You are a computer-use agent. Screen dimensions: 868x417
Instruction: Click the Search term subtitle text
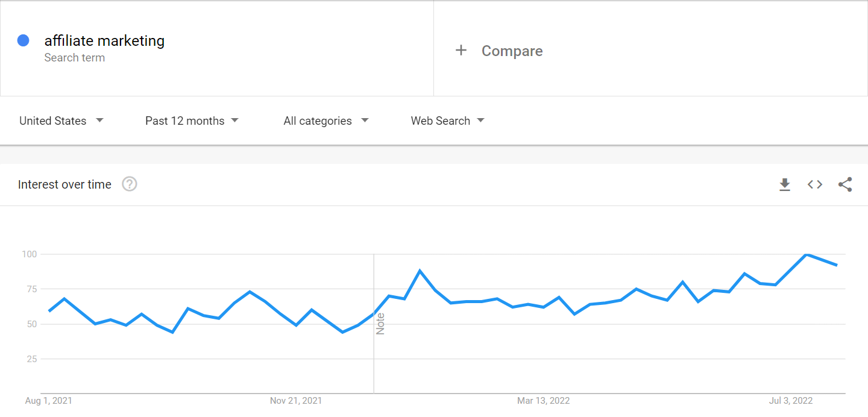(x=75, y=58)
